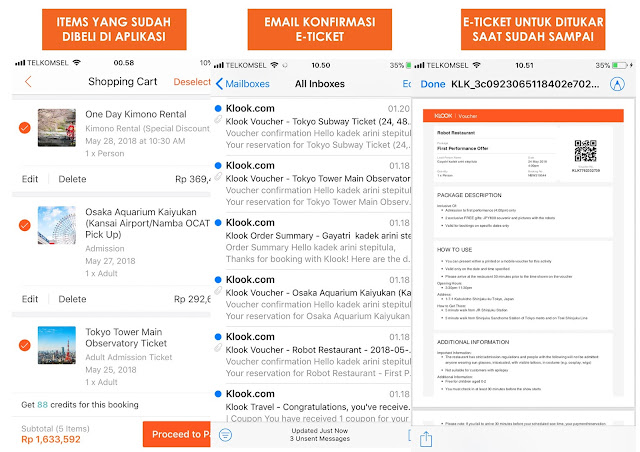Tap the 3 Unsent Messages status text
The image size is (640, 452).
(x=320, y=439)
